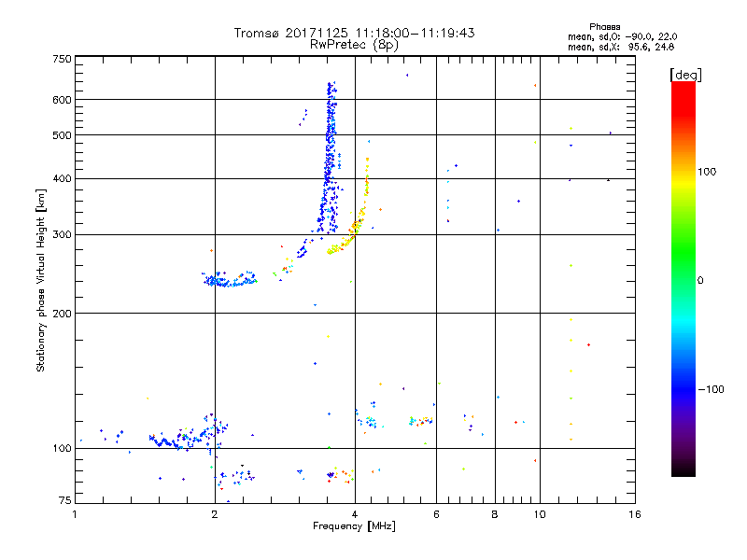
Task: Click the green section of the colorbar
Action: point(684,252)
